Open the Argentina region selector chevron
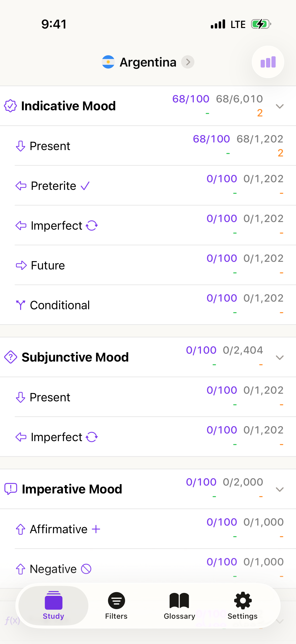 (x=188, y=62)
